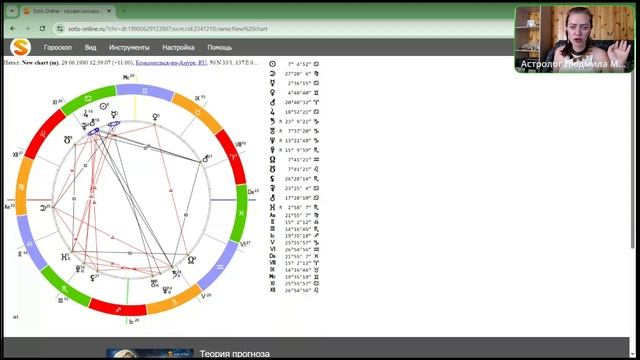Select the Sun symbol on chart wheel
The width and height of the screenshot is (640, 360).
103,107
